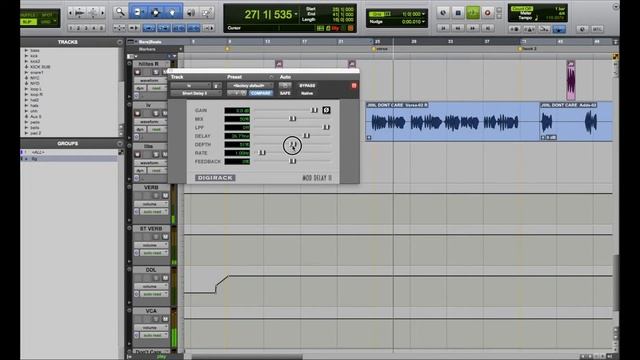Image resolution: width=640 pixels, height=360 pixels.
Task: Stop playback in the transport
Action: click(x=458, y=13)
